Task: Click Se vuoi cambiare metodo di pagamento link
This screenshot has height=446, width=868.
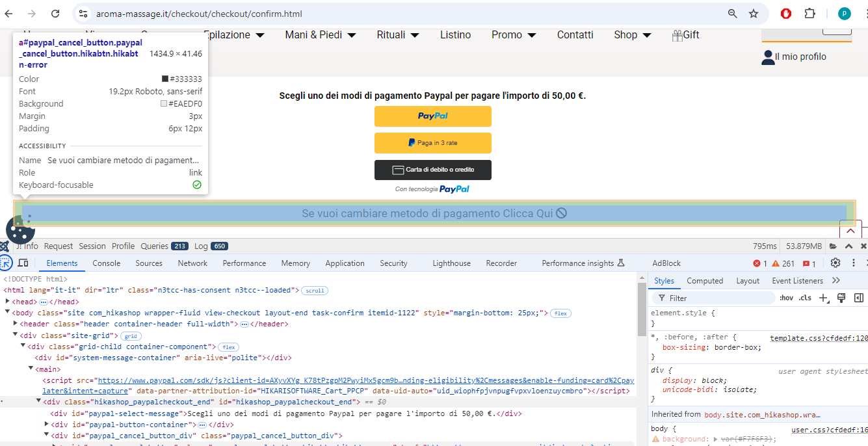Action: tap(434, 213)
